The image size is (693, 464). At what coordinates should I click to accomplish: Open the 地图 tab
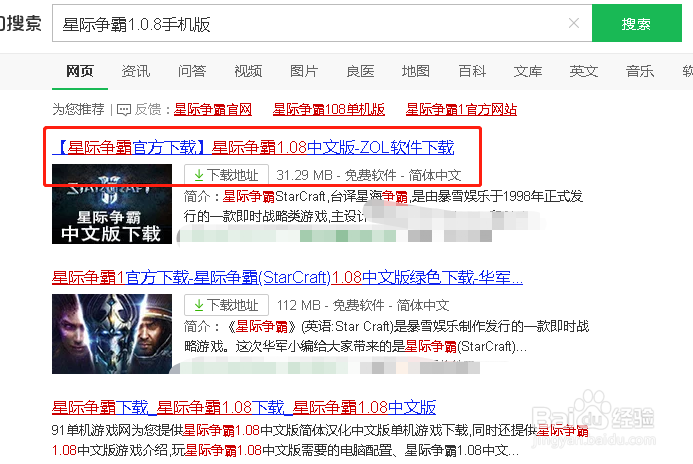pos(415,71)
